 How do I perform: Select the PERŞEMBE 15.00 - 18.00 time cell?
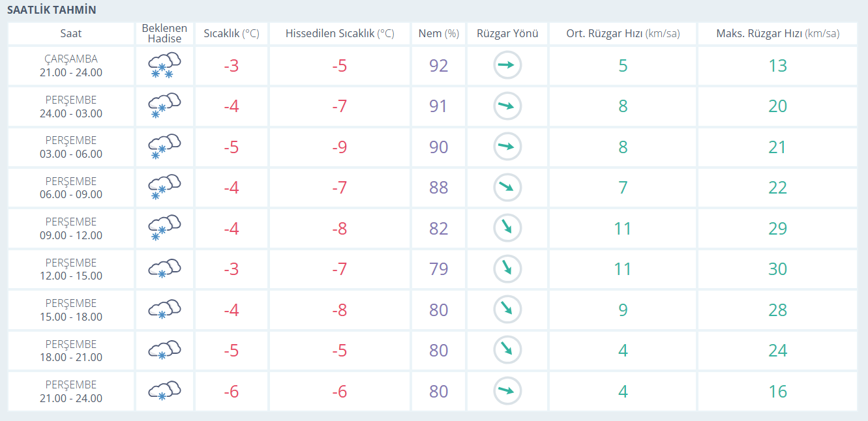(71, 310)
